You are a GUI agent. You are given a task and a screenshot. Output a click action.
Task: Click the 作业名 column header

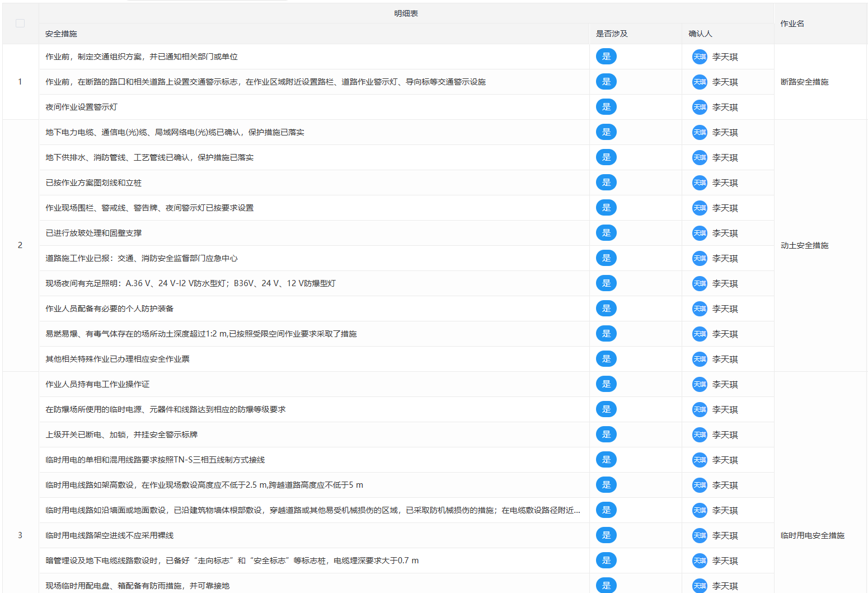[792, 24]
